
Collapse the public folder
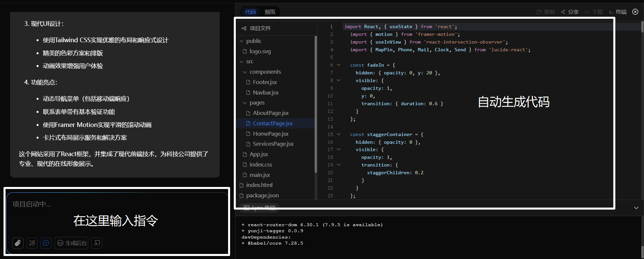pos(241,41)
